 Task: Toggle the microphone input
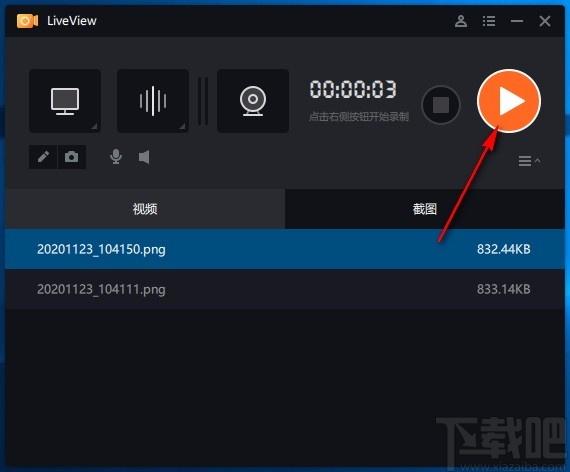coord(116,157)
